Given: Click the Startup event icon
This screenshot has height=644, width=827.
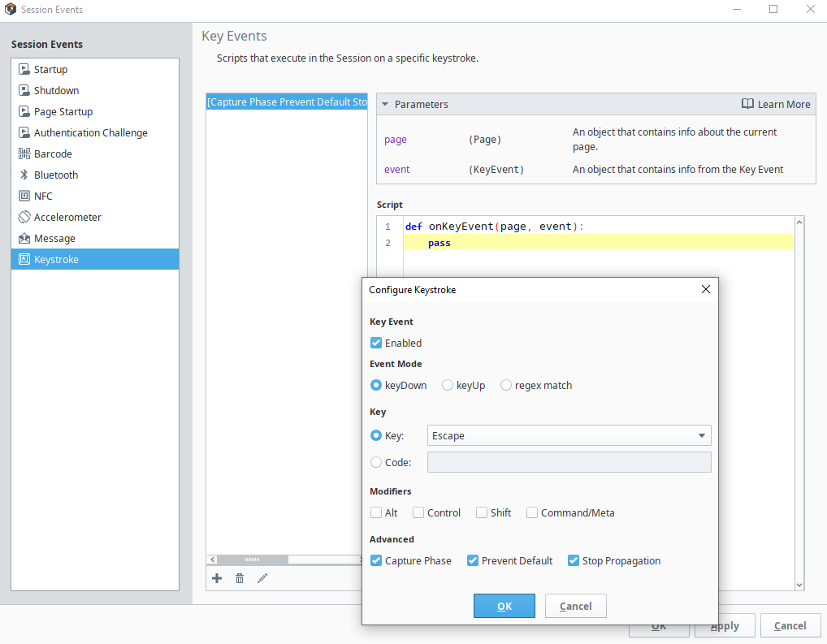Looking at the screenshot, I should 24,69.
